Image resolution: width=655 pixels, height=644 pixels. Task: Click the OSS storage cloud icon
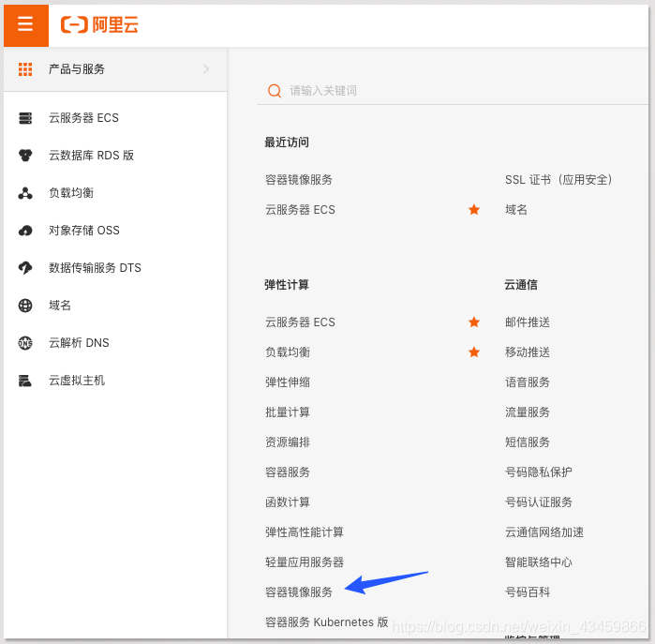pyautogui.click(x=25, y=231)
